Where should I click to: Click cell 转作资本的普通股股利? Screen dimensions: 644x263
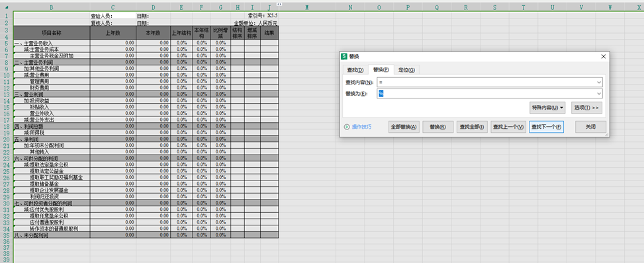click(x=52, y=229)
